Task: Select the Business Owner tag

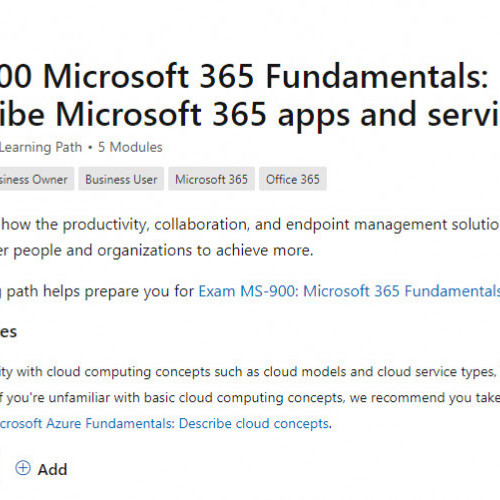Action: click(36, 179)
